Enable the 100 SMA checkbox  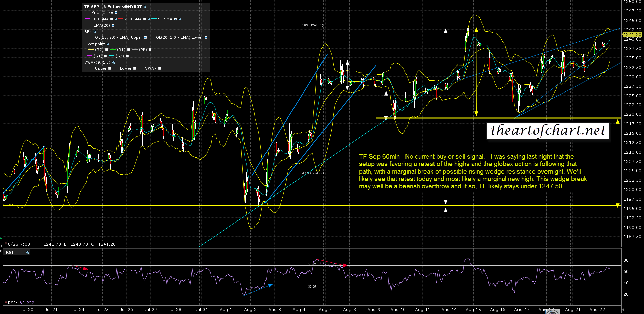point(112,19)
